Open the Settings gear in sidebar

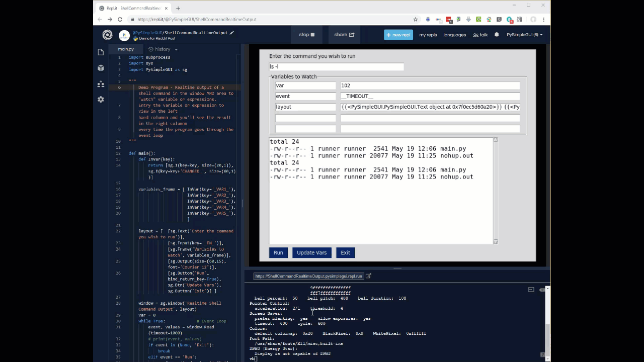click(x=101, y=100)
